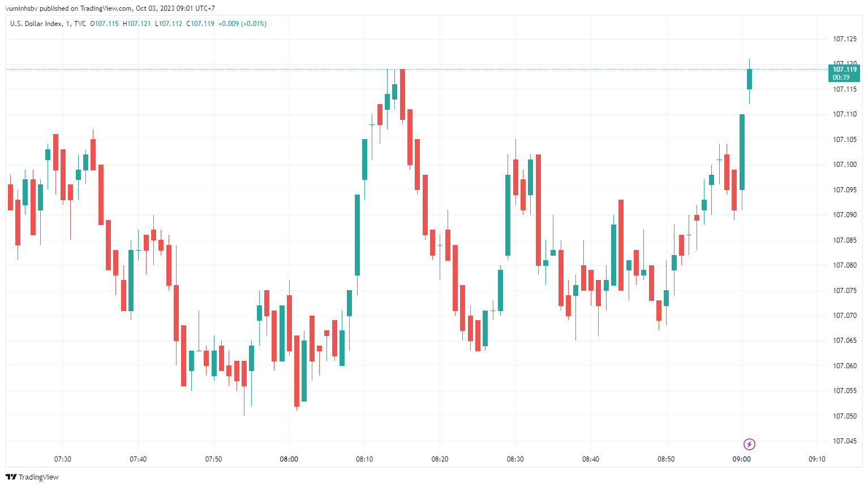Image resolution: width=868 pixels, height=487 pixels.
Task: Click the low value L107.112
Action: (169, 24)
